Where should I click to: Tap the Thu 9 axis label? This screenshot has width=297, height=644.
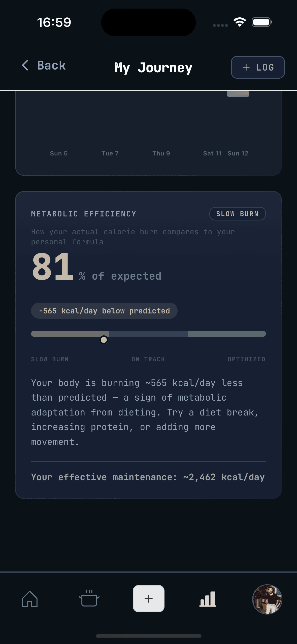pos(161,153)
